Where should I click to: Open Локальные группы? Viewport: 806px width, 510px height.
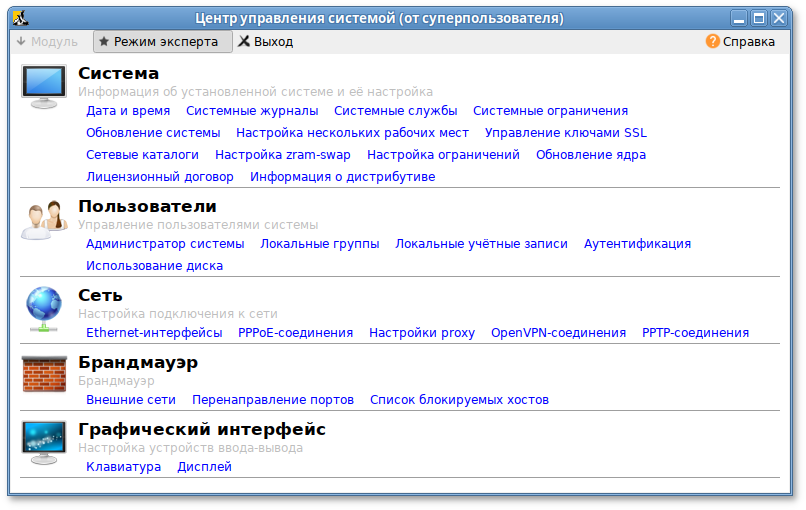tap(320, 244)
